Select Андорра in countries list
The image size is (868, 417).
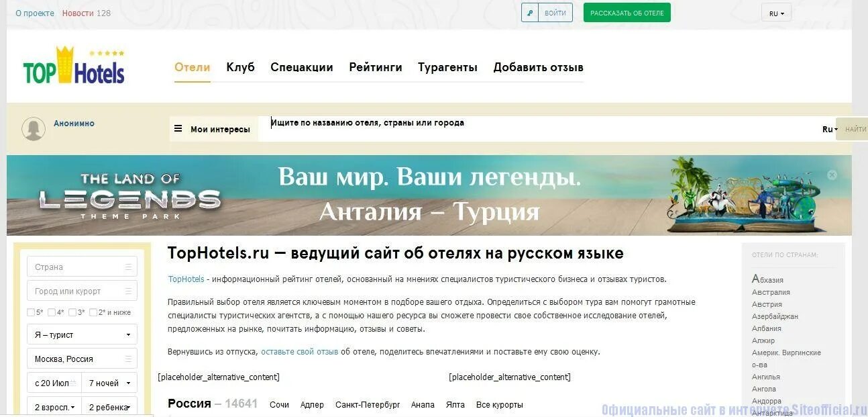coord(767,401)
